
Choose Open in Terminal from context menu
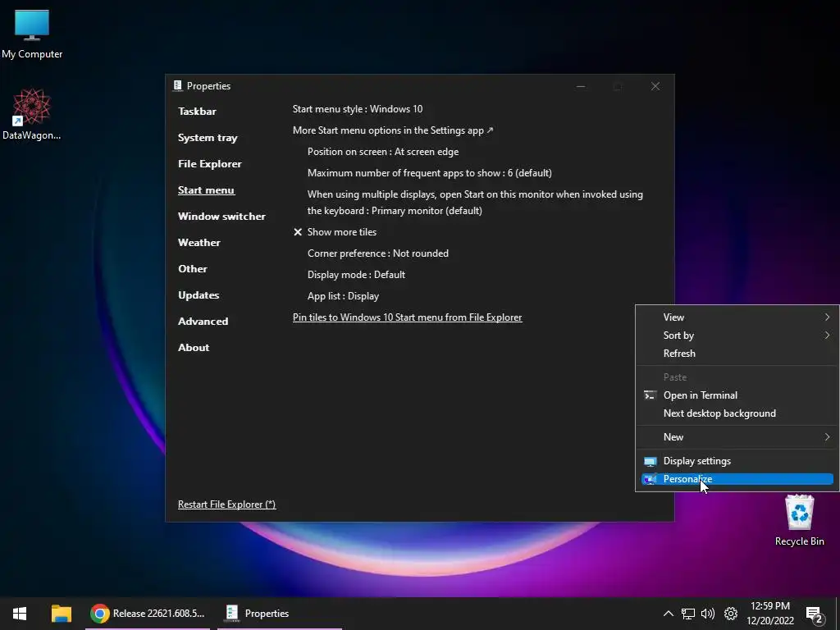point(737,395)
